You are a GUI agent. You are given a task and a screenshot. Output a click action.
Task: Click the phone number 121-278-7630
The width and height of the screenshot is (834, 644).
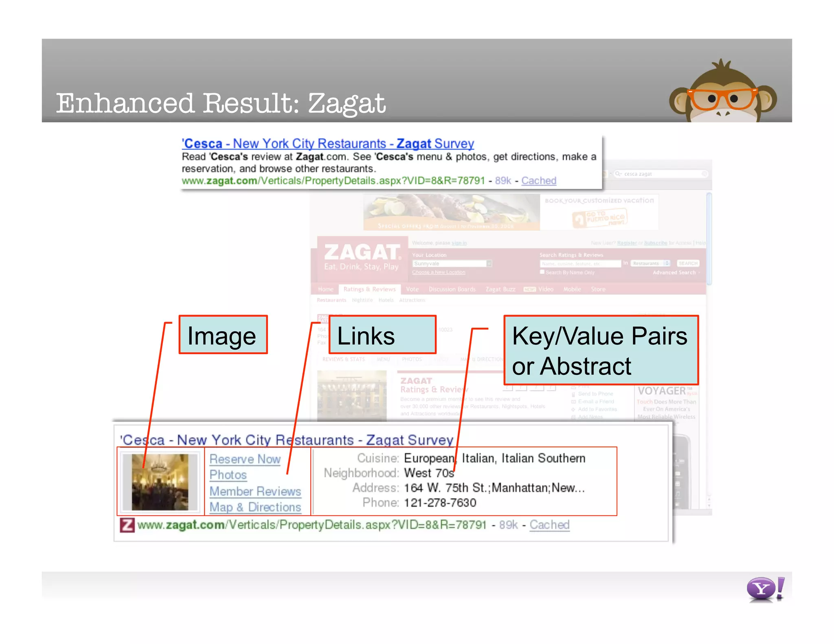pyautogui.click(x=440, y=503)
